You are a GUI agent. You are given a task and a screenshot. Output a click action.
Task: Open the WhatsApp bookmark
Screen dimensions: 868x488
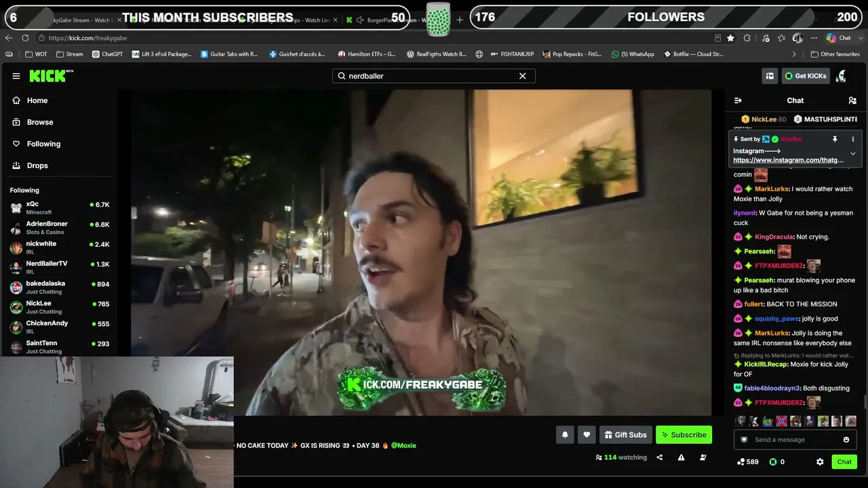point(633,54)
